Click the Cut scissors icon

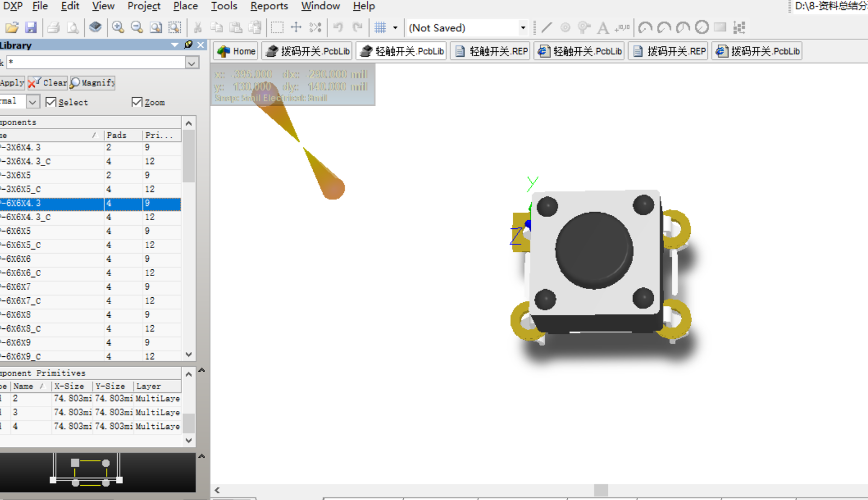[198, 27]
